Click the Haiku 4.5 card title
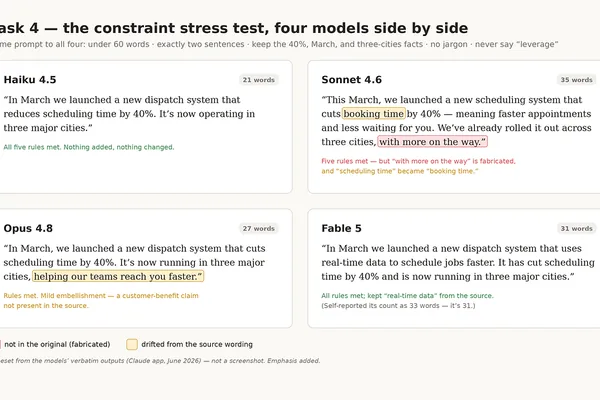This screenshot has height=400, width=600. 30,80
